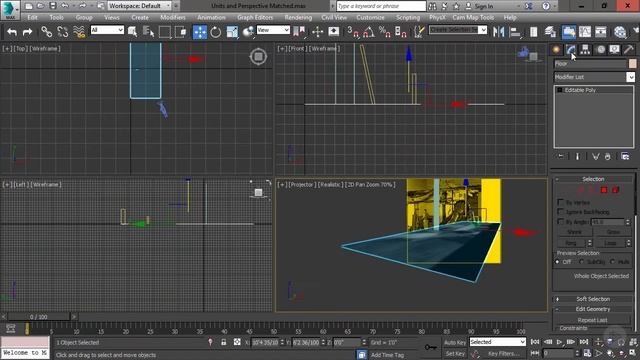Open the Create Selection Set dropdown
The image size is (640, 360).
tap(458, 30)
